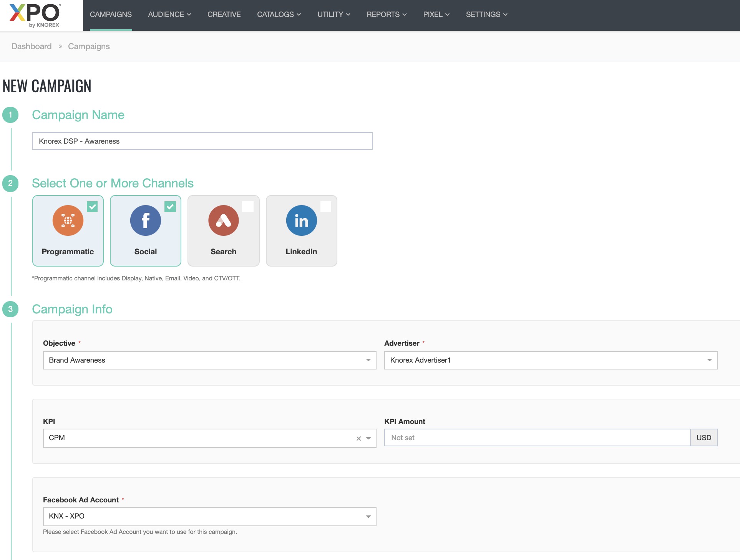Click the LinkedIn channel label

(x=302, y=252)
